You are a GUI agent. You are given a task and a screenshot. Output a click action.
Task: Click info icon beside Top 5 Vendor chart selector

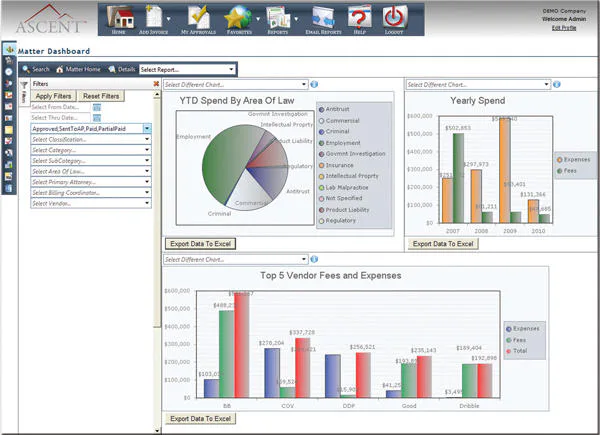point(314,259)
